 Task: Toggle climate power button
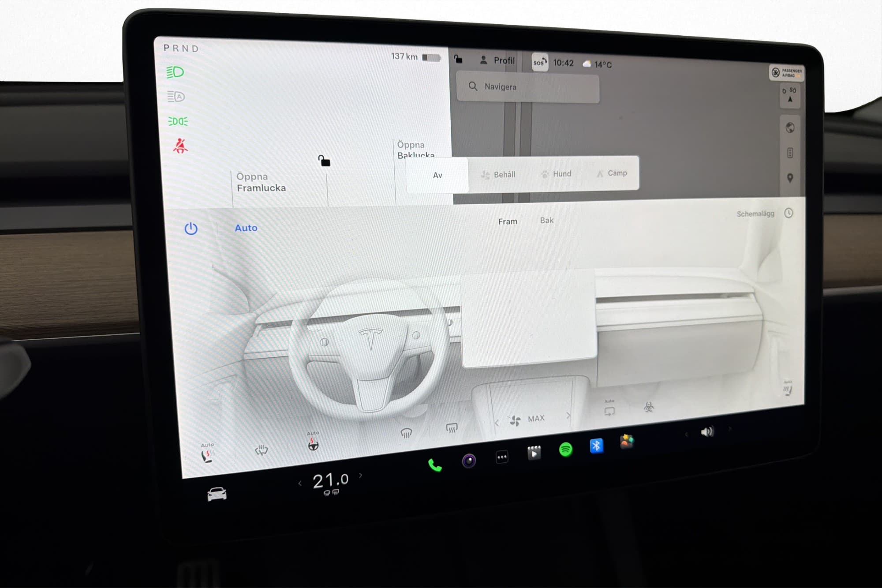point(191,228)
